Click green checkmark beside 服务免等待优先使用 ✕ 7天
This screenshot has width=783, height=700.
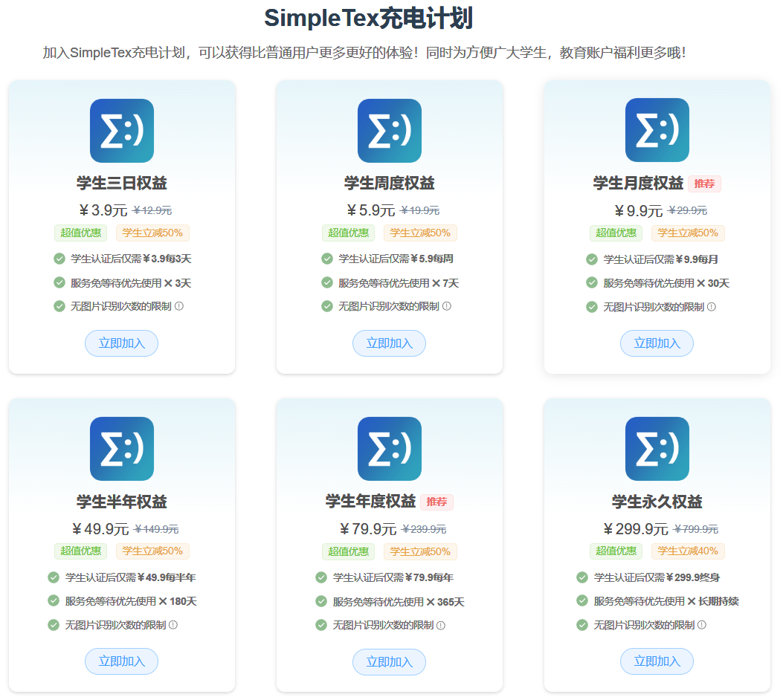pos(327,282)
